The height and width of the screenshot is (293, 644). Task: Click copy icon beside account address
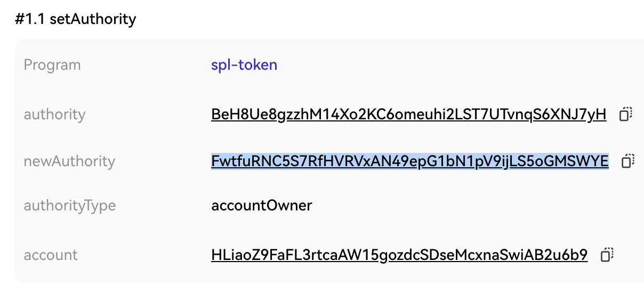(607, 255)
